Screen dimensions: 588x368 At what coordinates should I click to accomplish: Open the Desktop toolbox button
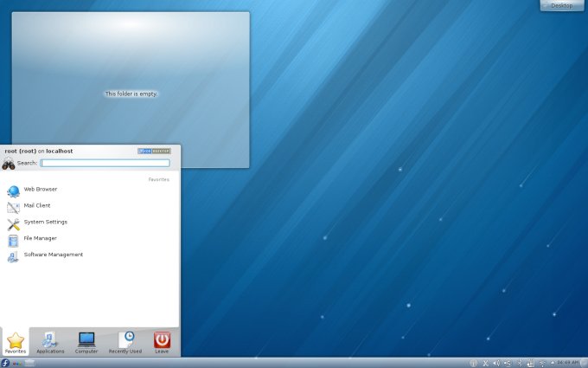[x=562, y=6]
